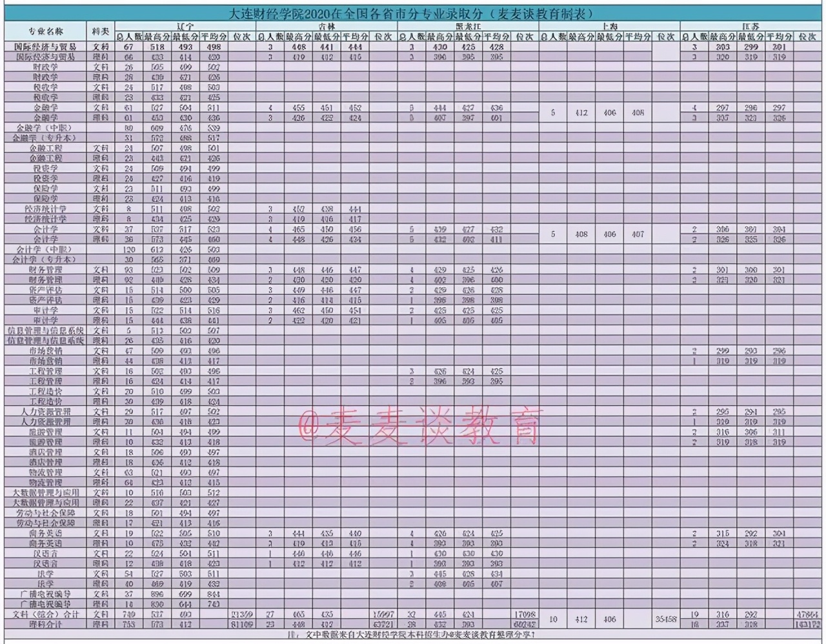Click 财政学 in its 理科 row
Screen dimensions: 826x644
46,77
